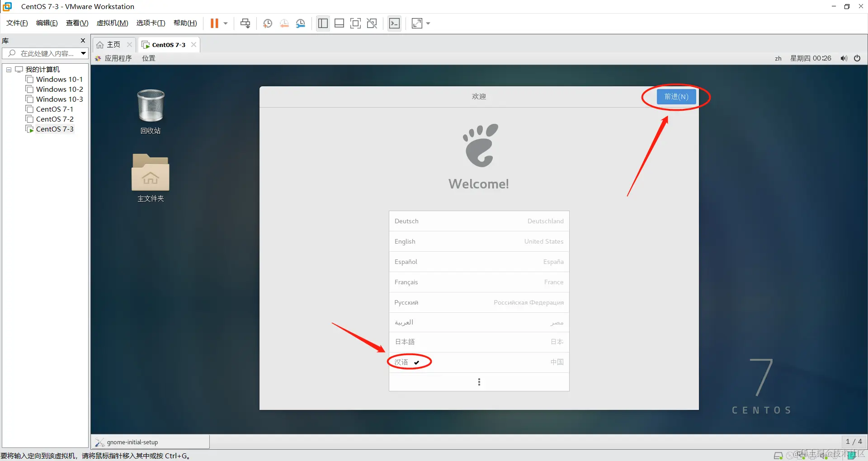This screenshot has height=461, width=868.
Task: Send Ctrl+Alt+Del to the VM
Action: click(245, 24)
